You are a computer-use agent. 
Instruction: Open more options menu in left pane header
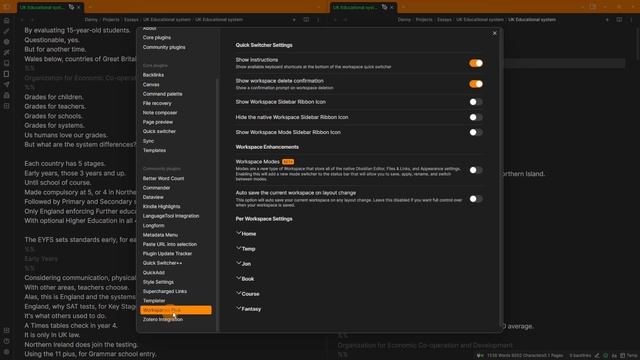318,20
